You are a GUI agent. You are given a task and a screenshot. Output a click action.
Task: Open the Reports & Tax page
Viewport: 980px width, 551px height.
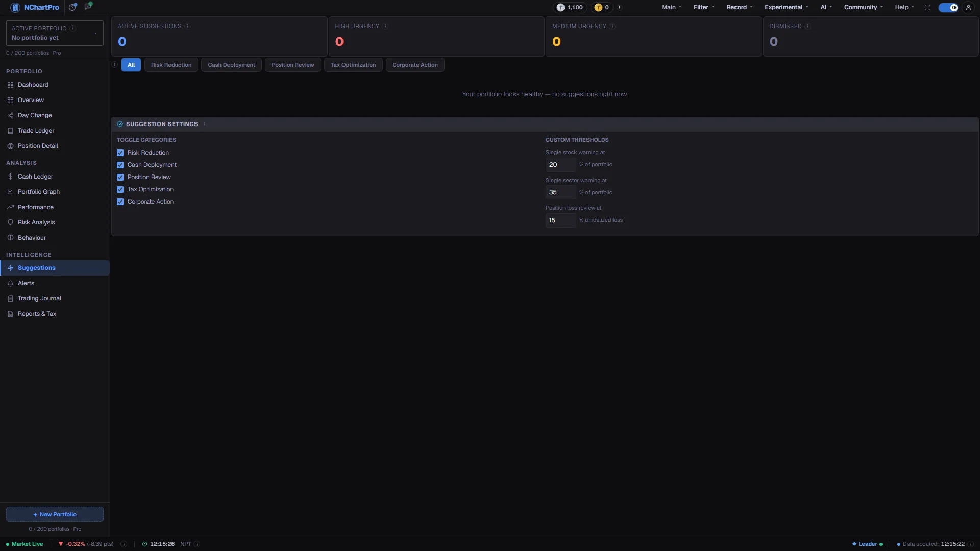55,314
